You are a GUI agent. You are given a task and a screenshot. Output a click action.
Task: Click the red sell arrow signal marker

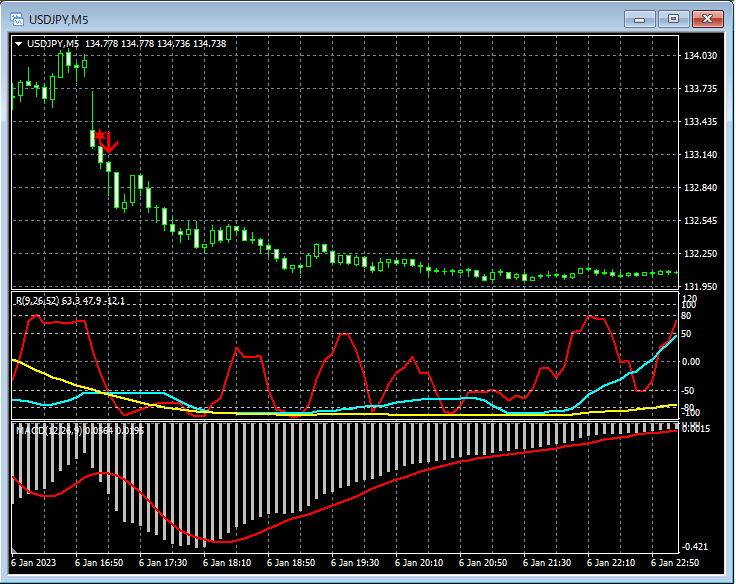tap(110, 143)
